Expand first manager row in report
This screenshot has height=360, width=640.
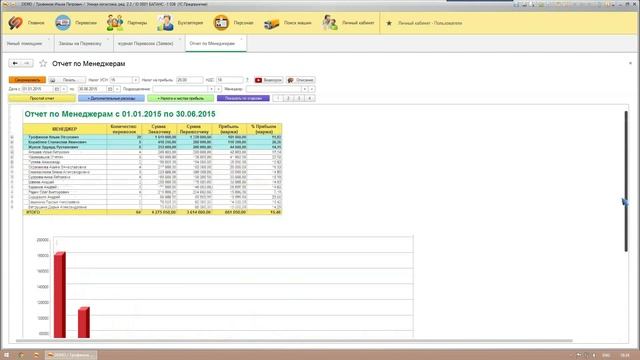(12, 138)
